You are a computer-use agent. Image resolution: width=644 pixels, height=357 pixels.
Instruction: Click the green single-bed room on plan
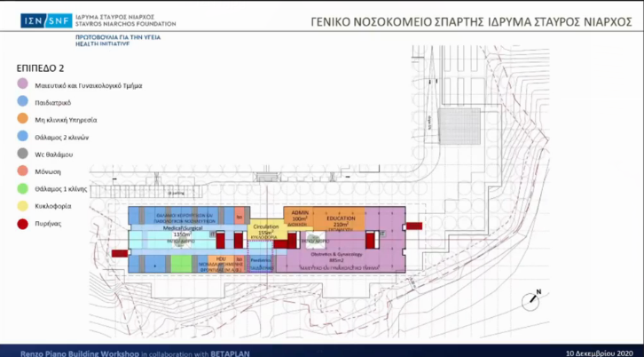pyautogui.click(x=181, y=264)
